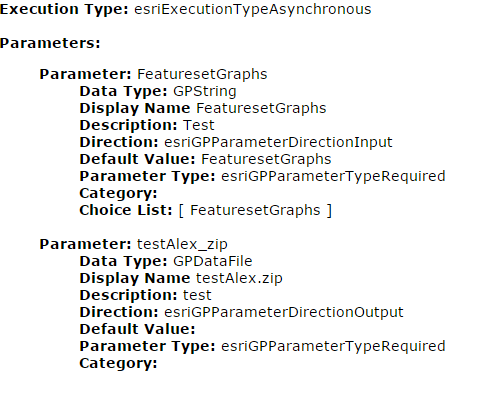Screen dimensions: 489x410
Task: Click the first Category label
Action: pyautogui.click(x=118, y=193)
